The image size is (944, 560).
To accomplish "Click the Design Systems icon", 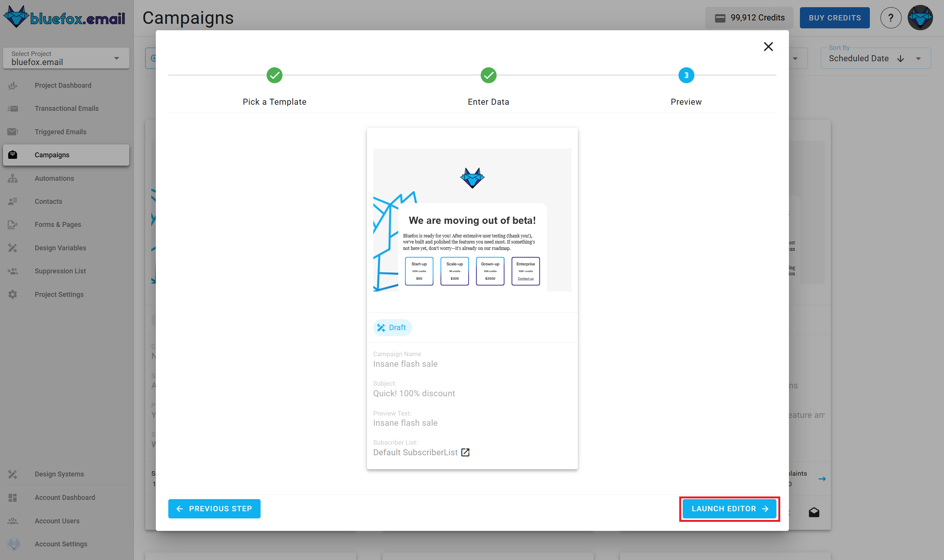I will [13, 474].
